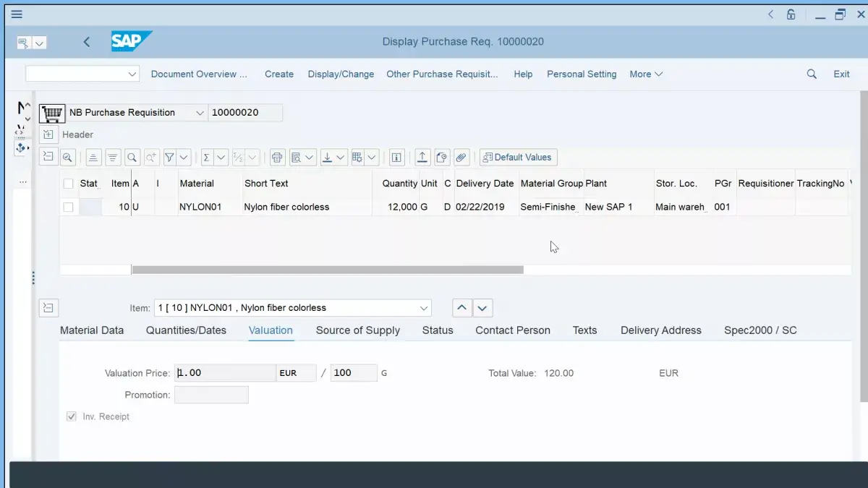Open Personal Setting menu item
The image size is (868, 488).
[x=582, y=74]
